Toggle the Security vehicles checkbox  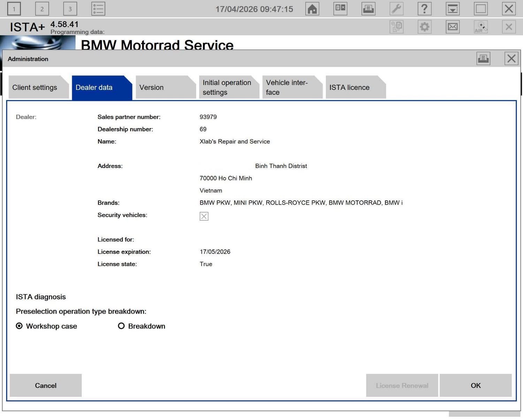(x=204, y=216)
